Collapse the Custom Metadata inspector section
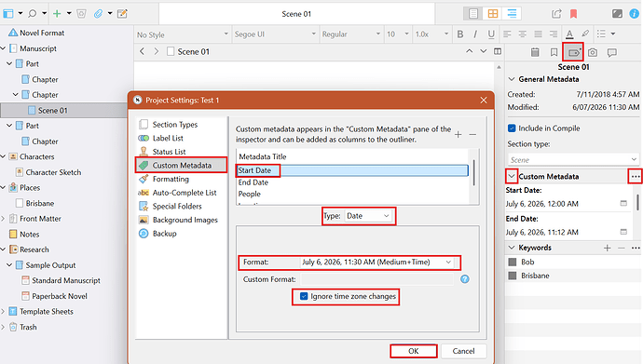Image resolution: width=643 pixels, height=364 pixels. [x=512, y=177]
